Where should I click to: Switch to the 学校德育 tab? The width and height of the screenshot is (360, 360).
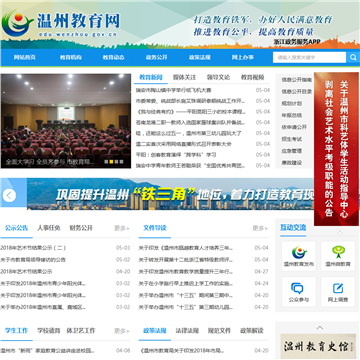tap(49, 331)
